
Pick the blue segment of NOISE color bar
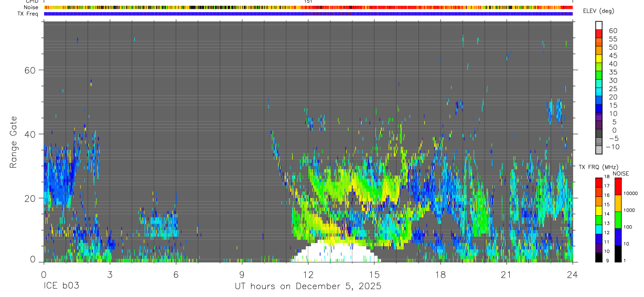coord(618,236)
